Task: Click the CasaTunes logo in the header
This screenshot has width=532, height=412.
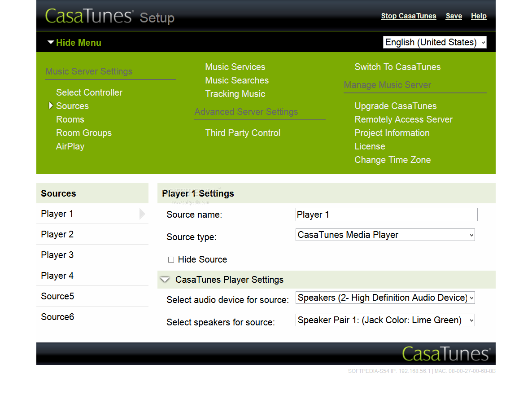Action: (89, 16)
